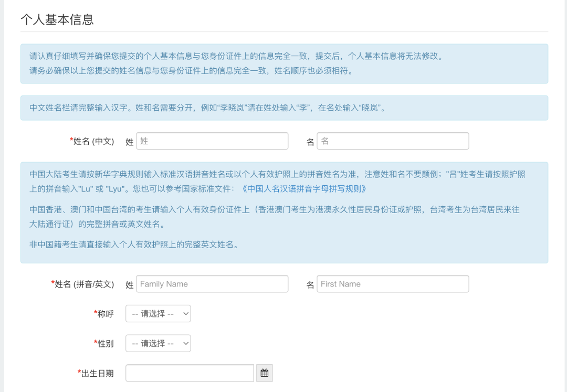Open the 性别 selection dropdown

(158, 343)
